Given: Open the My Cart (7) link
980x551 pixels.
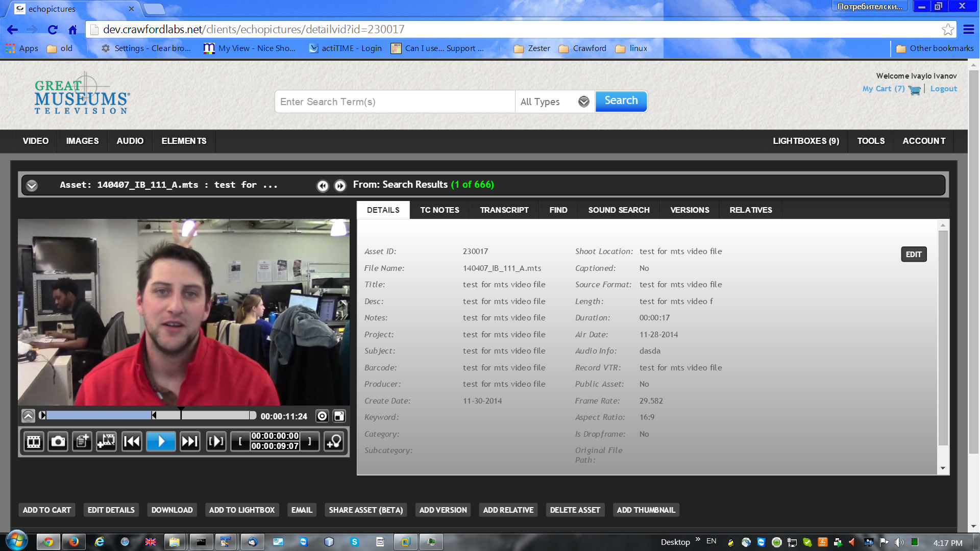Looking at the screenshot, I should coord(884,89).
